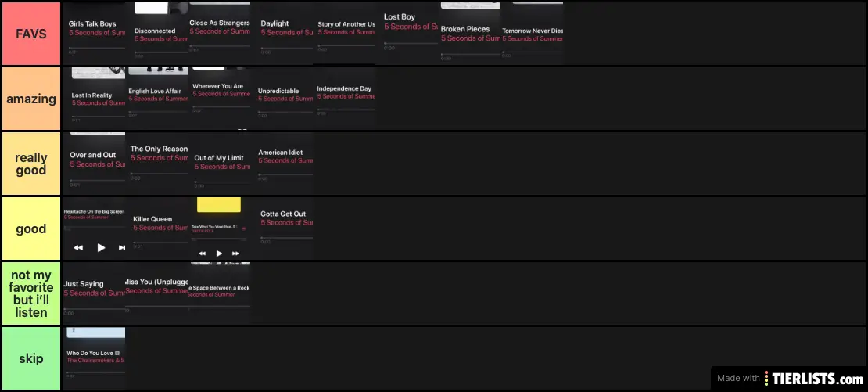Select the orange amazing tier label

31,99
